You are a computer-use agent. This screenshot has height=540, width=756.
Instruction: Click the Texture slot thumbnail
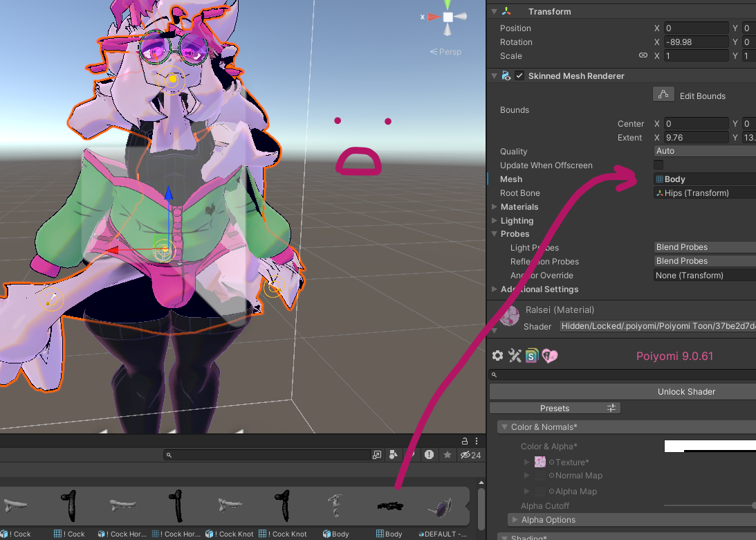(x=540, y=462)
